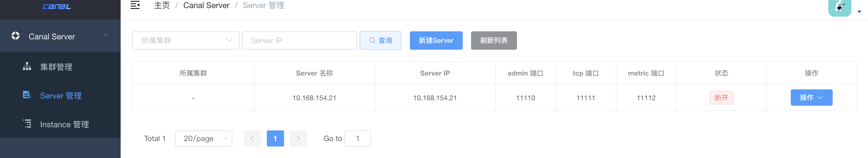868x158 pixels.
Task: Click the 断开 status tag
Action: pyautogui.click(x=721, y=98)
